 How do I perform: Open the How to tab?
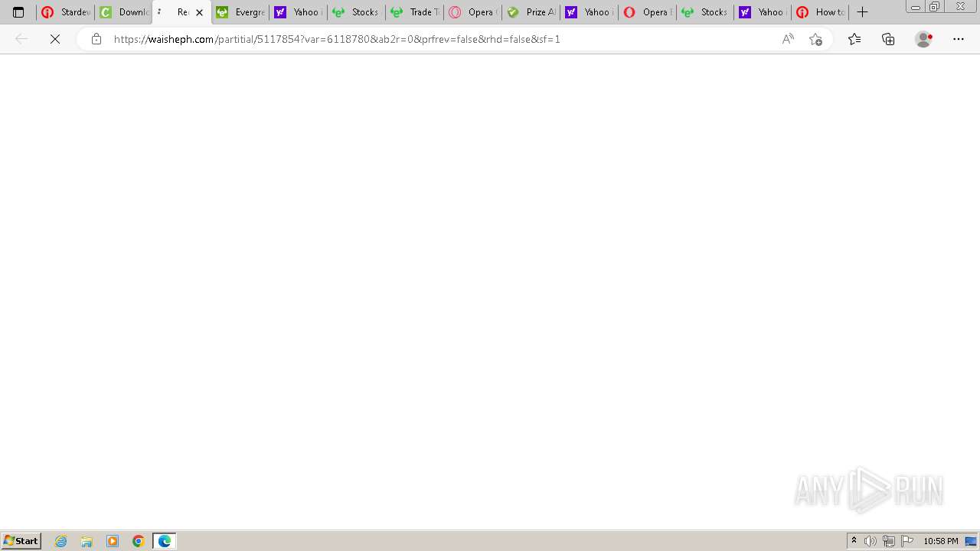pos(821,12)
